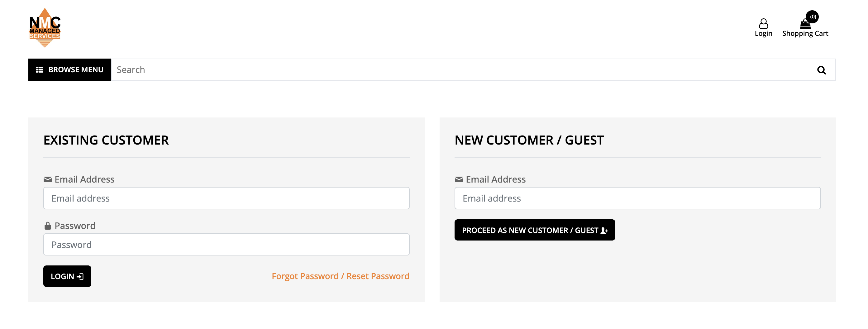The image size is (868, 329).
Task: Click the lock icon beside Password label
Action: [47, 226]
